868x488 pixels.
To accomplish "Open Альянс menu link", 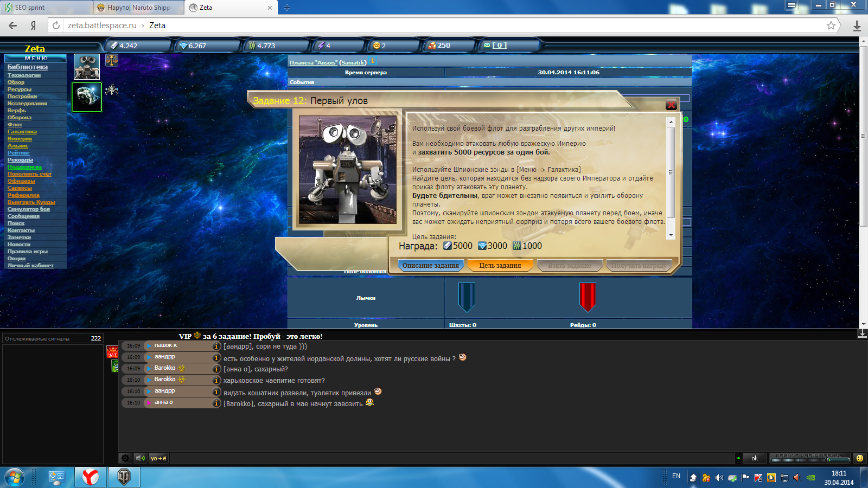I will pyautogui.click(x=18, y=146).
